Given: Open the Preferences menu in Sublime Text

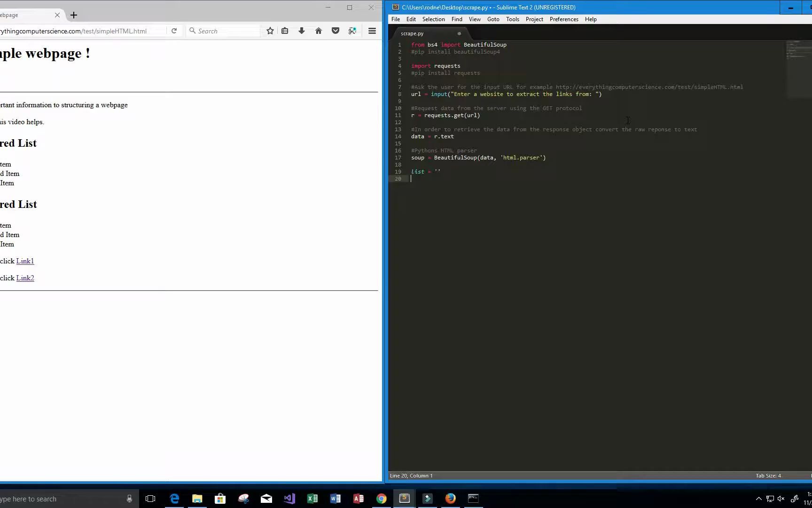Looking at the screenshot, I should [563, 19].
